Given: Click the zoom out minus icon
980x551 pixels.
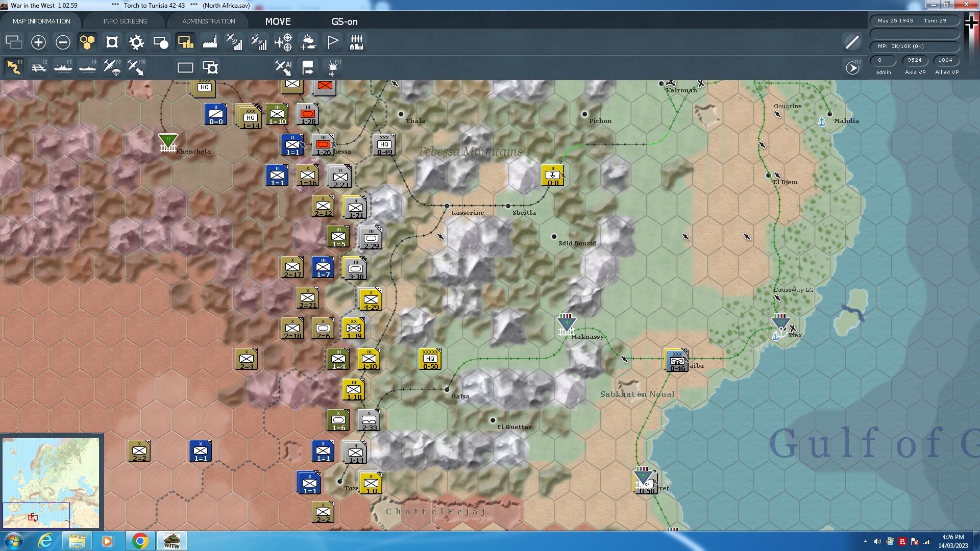Looking at the screenshot, I should [63, 42].
